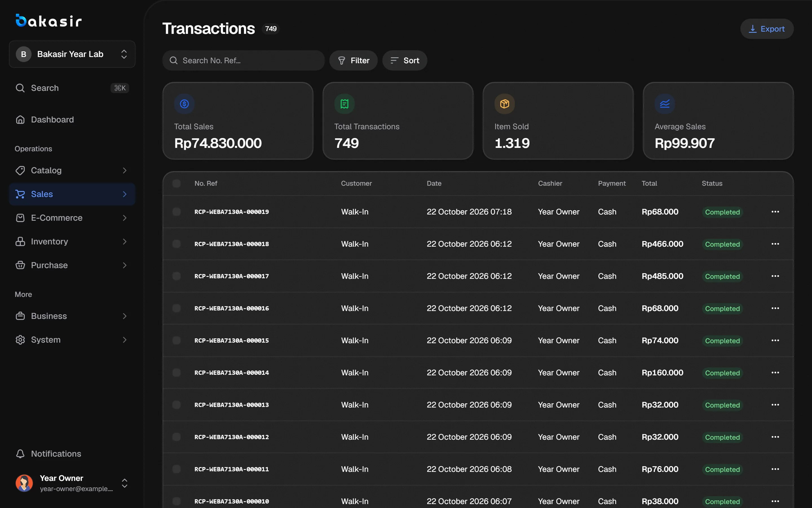Open actions menu for RCP-WEBA7130A-000018

(x=775, y=244)
